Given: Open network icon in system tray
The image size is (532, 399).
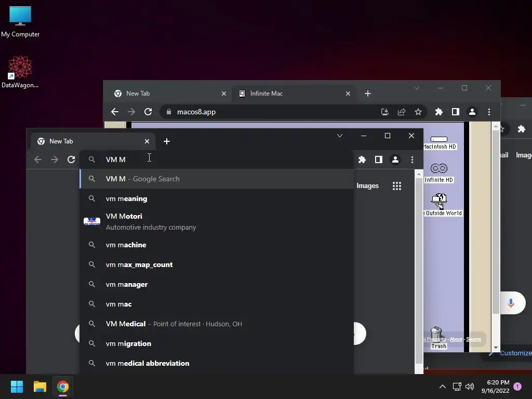Looking at the screenshot, I should tap(457, 387).
